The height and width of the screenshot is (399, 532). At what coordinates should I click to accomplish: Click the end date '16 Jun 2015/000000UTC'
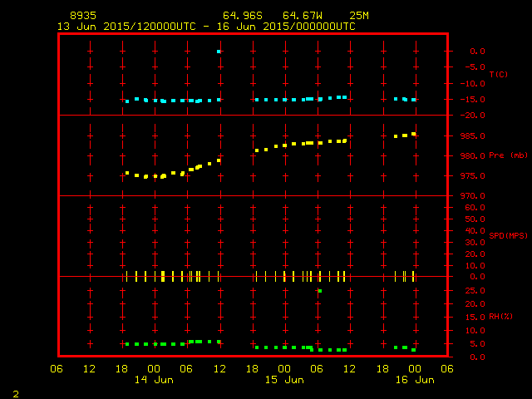pos(286,27)
